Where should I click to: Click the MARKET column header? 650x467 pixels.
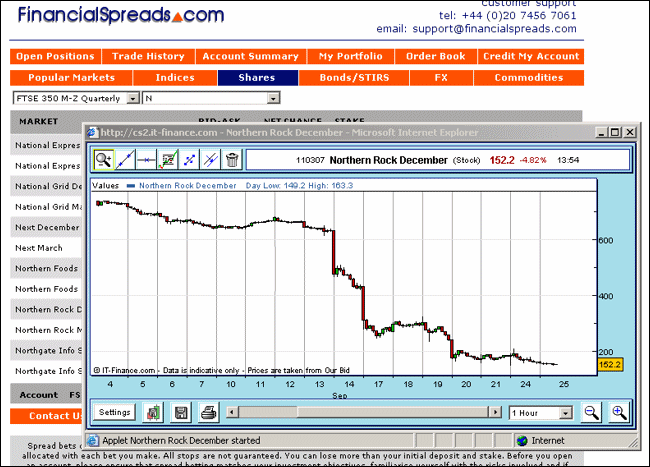39,121
